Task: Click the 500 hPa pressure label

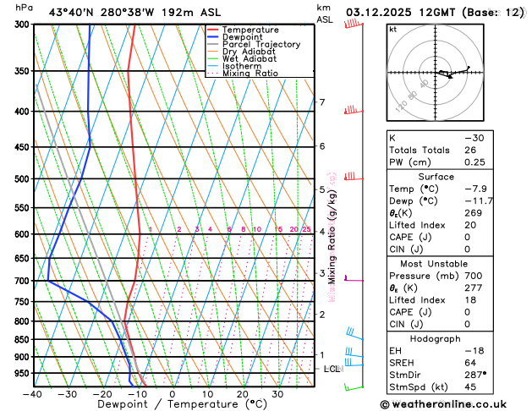Action: click(x=24, y=179)
